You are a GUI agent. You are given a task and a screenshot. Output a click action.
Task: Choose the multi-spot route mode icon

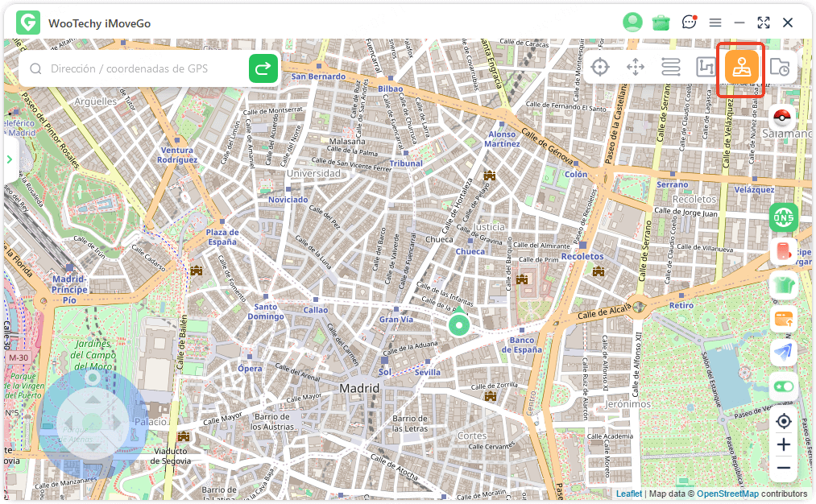coord(706,68)
